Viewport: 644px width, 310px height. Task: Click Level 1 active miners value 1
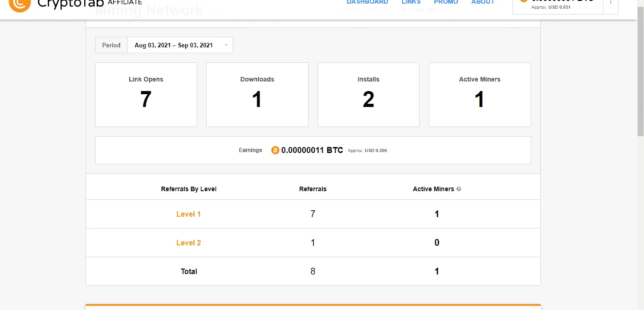coord(437,214)
